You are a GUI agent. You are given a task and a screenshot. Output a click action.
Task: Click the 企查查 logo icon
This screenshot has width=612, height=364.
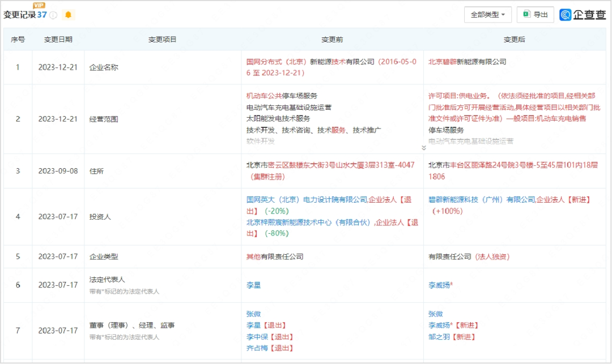tap(565, 14)
